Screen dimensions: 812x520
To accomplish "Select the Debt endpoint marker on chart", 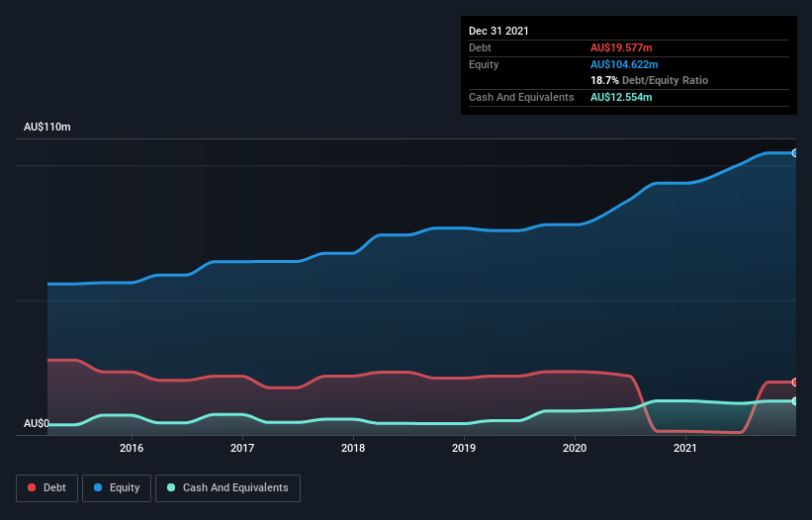I will point(795,383).
